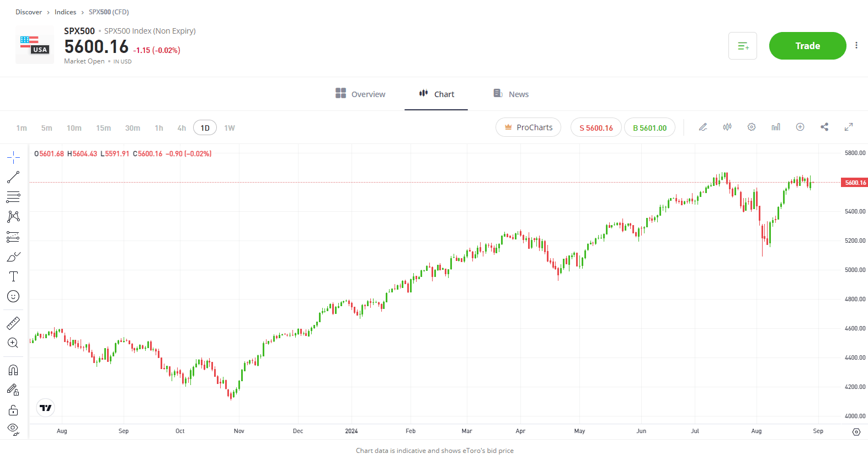This screenshot has height=459, width=868.
Task: Switch to the News tab
Action: click(x=511, y=94)
